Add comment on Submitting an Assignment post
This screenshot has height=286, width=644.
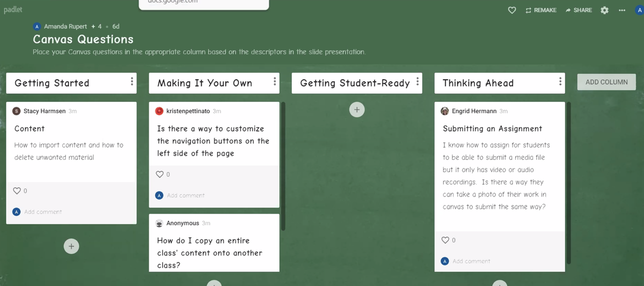click(471, 261)
